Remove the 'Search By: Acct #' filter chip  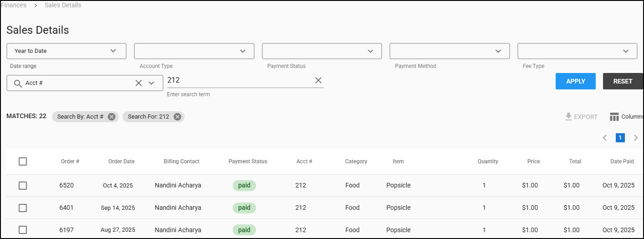(112, 117)
